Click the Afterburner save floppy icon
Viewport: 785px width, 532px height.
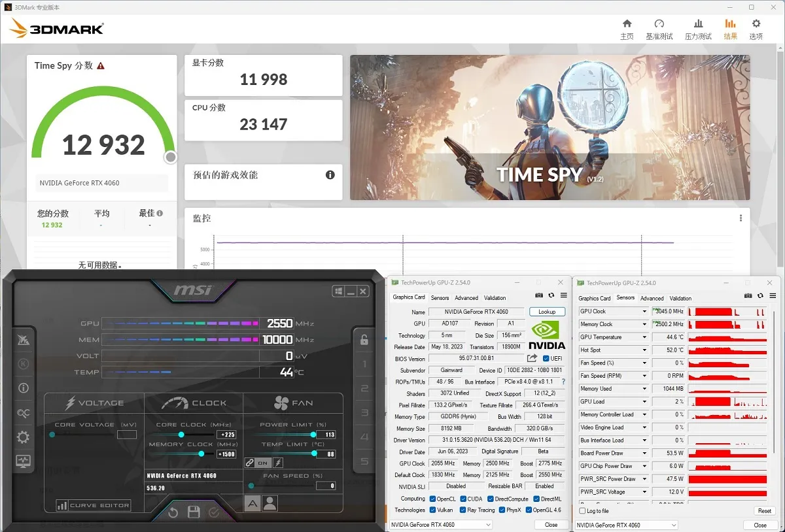coord(194,512)
